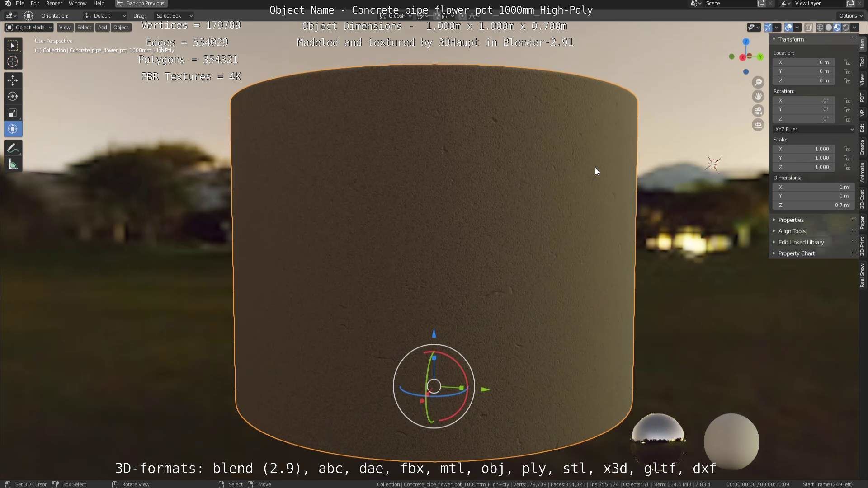Click the zoom magnifier viewport icon
The width and height of the screenshot is (868, 488).
coord(758,82)
